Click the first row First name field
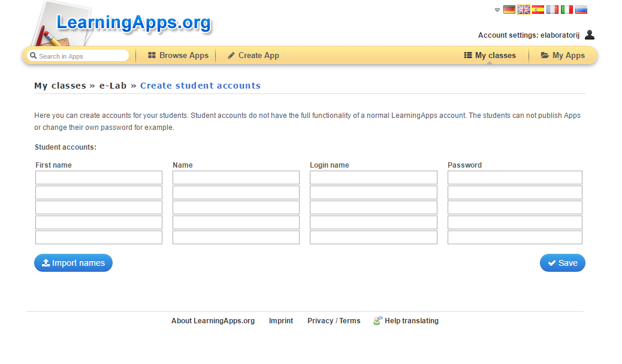 point(99,178)
